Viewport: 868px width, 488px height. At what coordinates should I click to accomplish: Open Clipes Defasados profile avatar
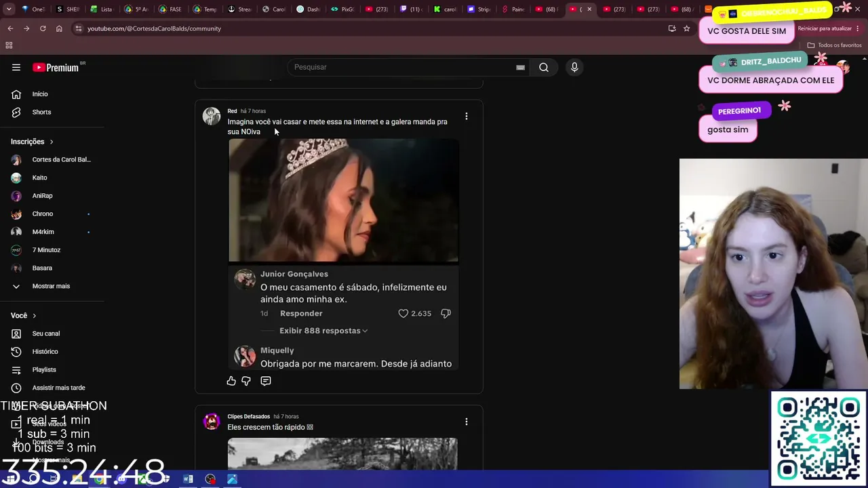(212, 421)
